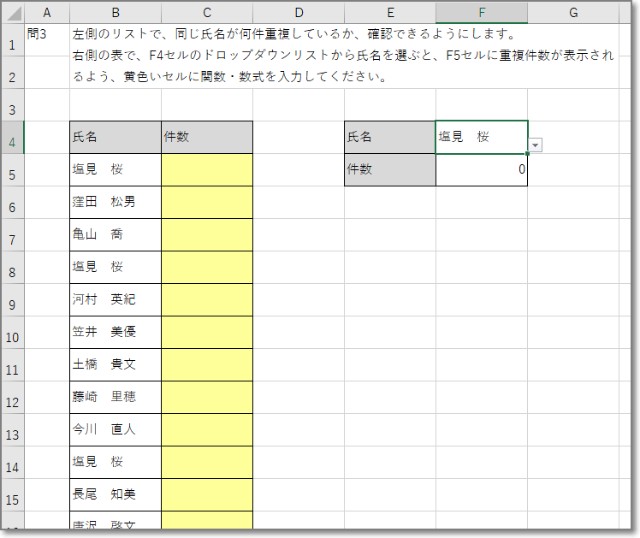
Task: Select column F header
Action: pos(482,13)
